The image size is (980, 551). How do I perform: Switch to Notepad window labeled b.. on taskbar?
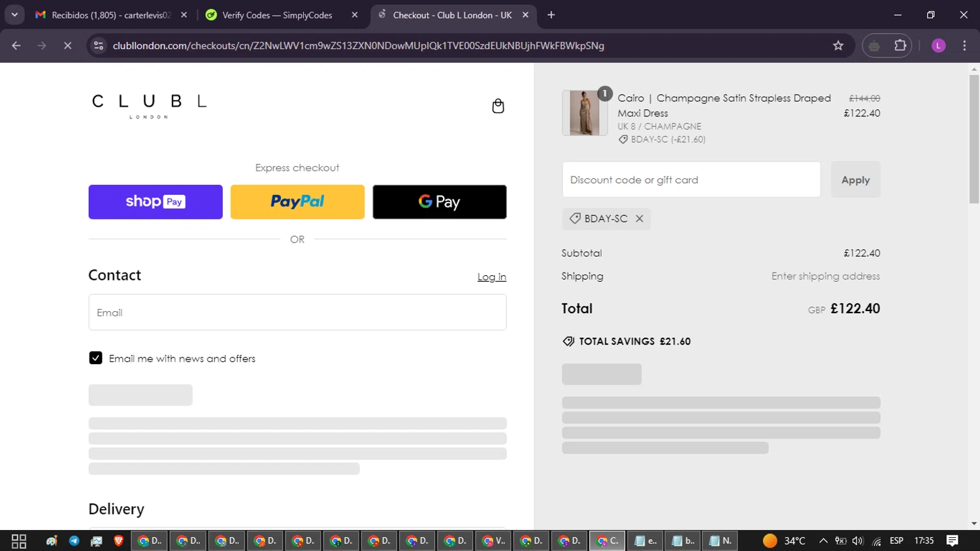click(683, 541)
